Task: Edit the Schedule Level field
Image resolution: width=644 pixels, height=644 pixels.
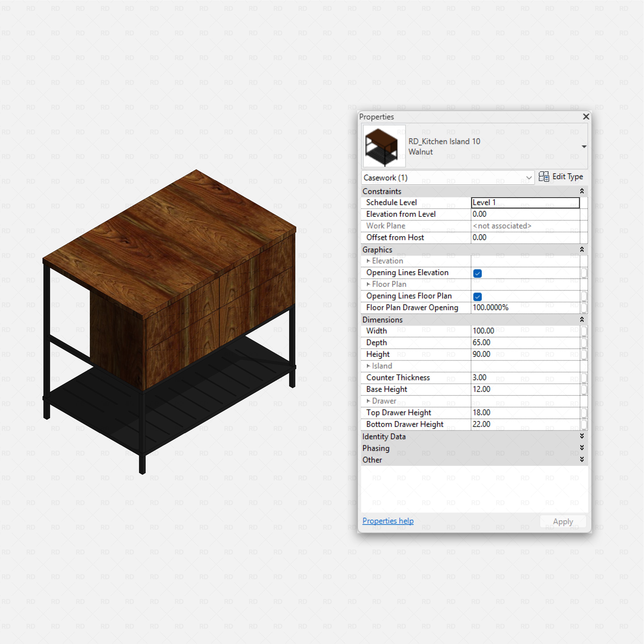Action: (525, 202)
